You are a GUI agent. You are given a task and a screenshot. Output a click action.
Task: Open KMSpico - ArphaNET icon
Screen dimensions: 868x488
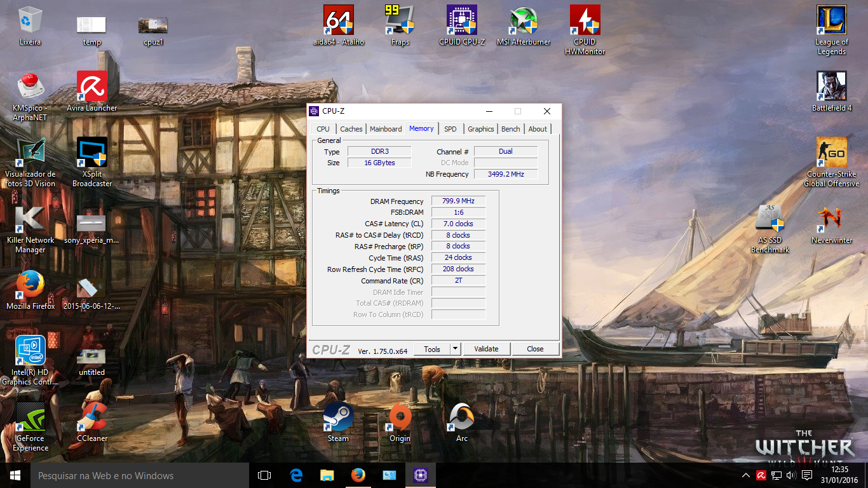(x=30, y=97)
